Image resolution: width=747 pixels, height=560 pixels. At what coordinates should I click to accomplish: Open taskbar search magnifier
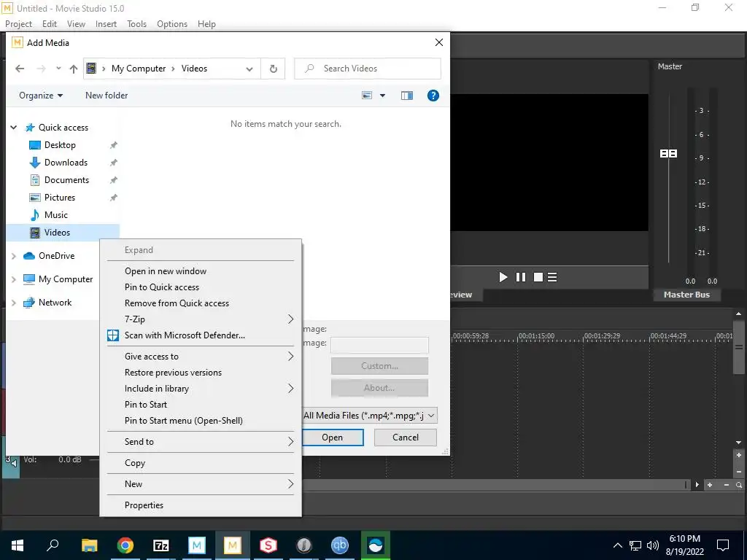(53, 545)
